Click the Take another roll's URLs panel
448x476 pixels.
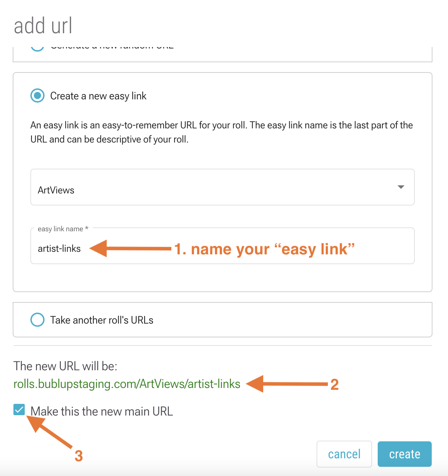click(223, 320)
